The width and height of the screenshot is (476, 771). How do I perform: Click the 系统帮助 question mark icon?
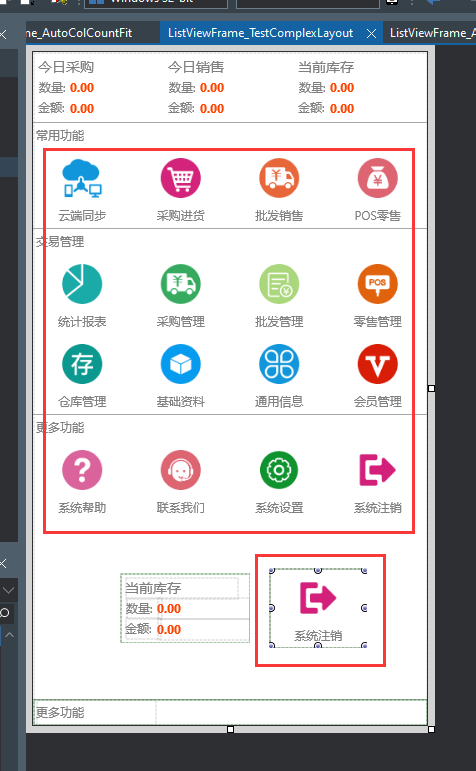[x=82, y=470]
